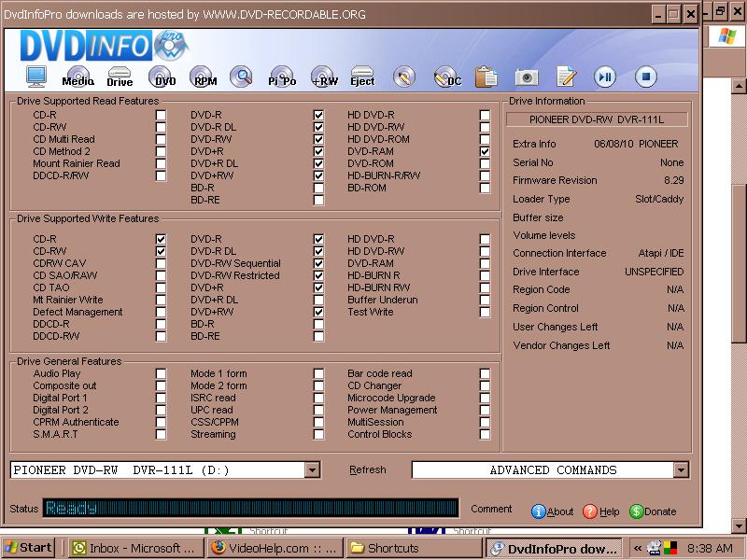Switch to Shortcuts folder taskbar item
Viewport: 747px width, 560px height.
coord(412,548)
